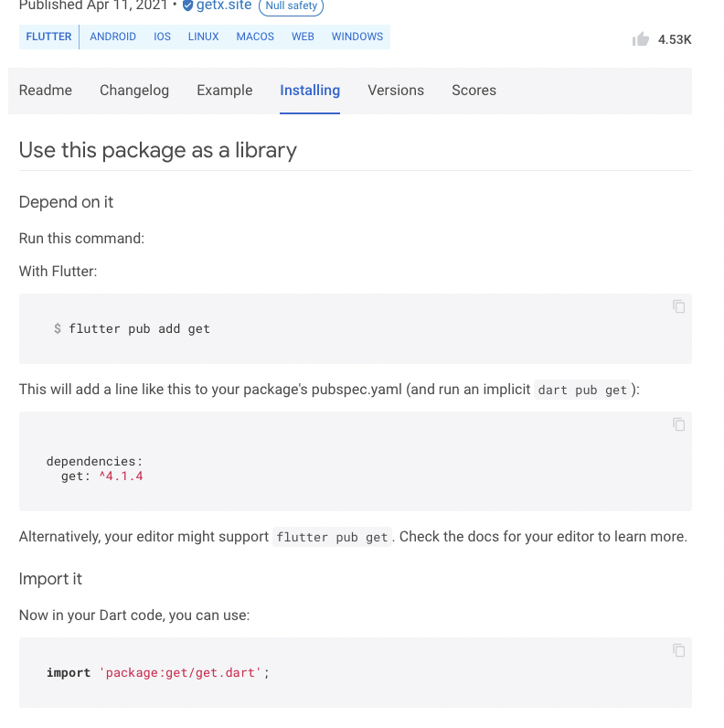This screenshot has width=724, height=728.
Task: Copy the flutter pub add get command
Action: tap(678, 306)
